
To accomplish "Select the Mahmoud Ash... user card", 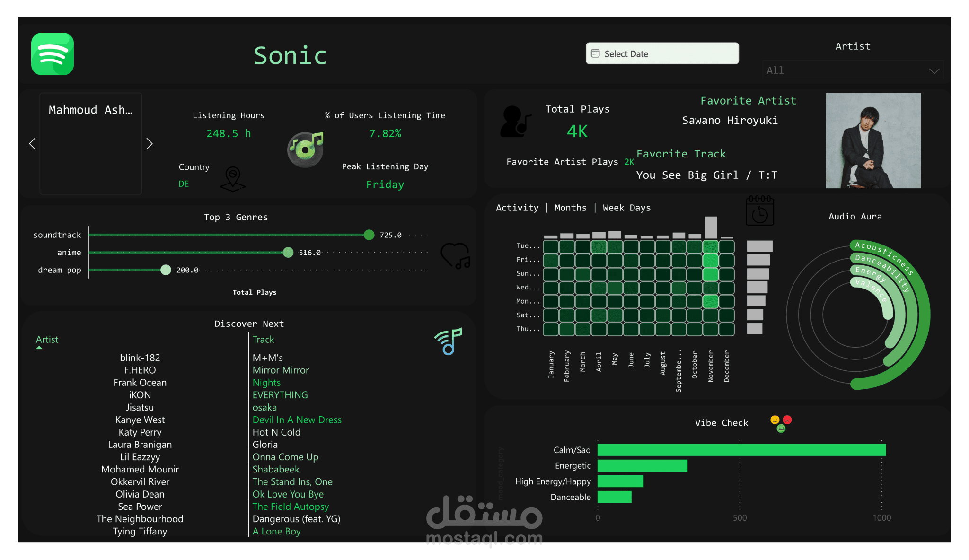I will (91, 143).
